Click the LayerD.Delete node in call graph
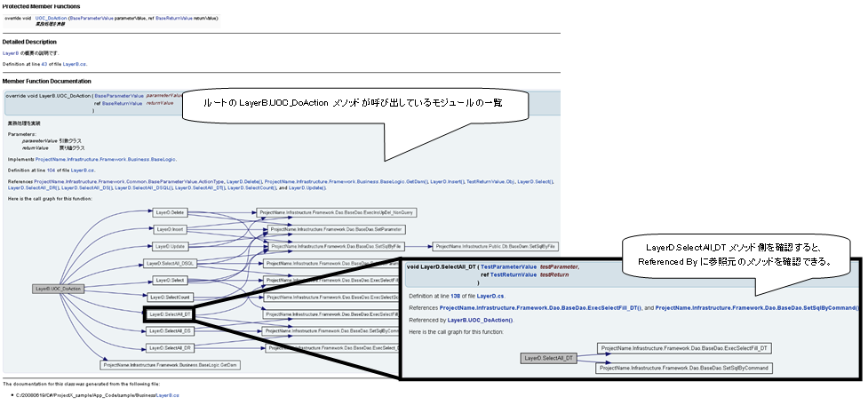The image size is (868, 405). 169,213
